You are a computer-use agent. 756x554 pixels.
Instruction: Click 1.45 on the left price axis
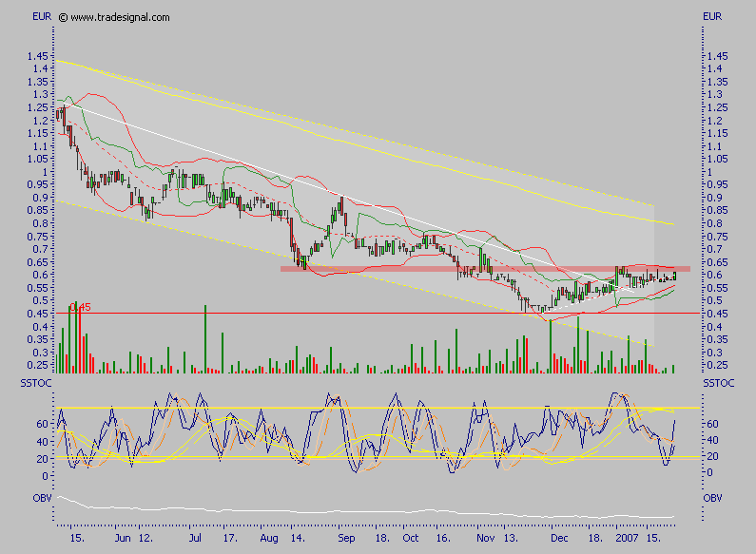pos(39,56)
